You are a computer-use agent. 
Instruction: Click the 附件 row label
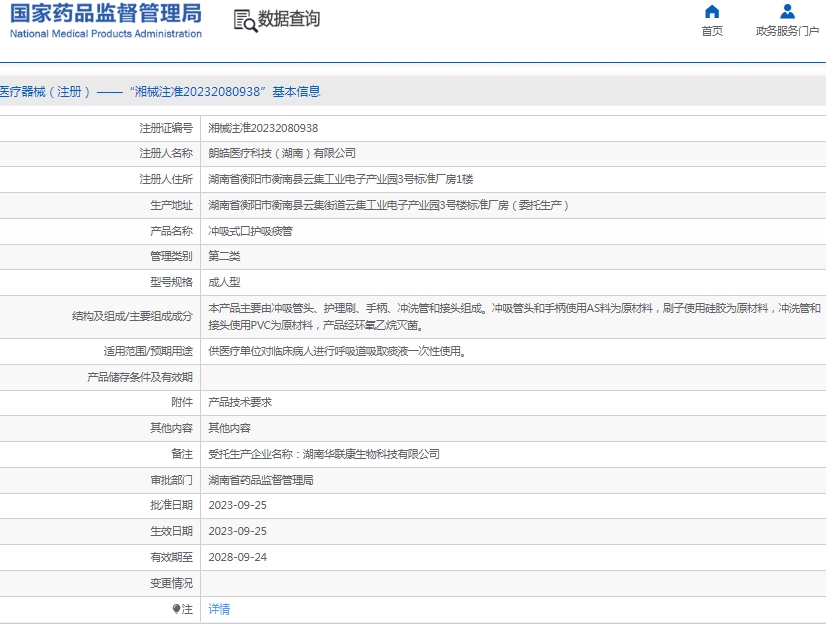182,402
